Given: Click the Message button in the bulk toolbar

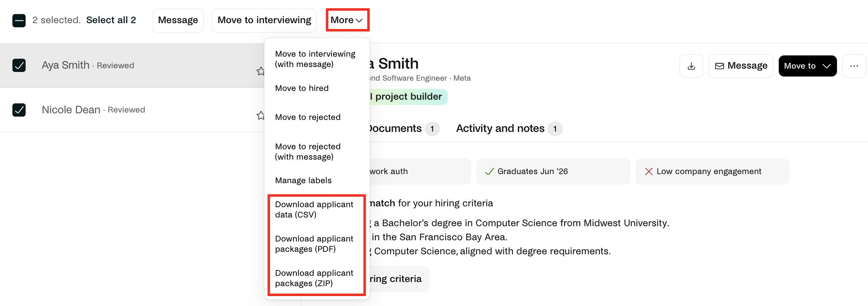Looking at the screenshot, I should [x=178, y=20].
